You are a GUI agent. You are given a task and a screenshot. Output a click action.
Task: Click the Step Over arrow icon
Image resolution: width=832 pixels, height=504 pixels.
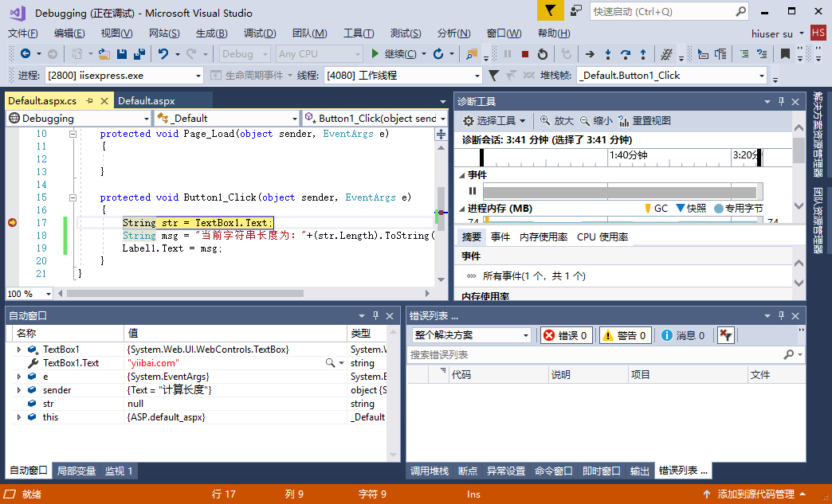point(626,54)
